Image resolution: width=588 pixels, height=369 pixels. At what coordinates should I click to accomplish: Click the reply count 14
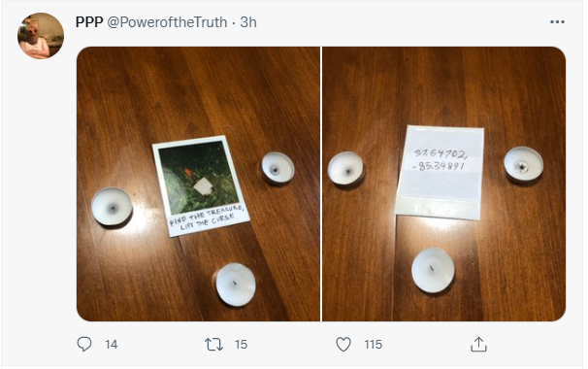[112, 345]
